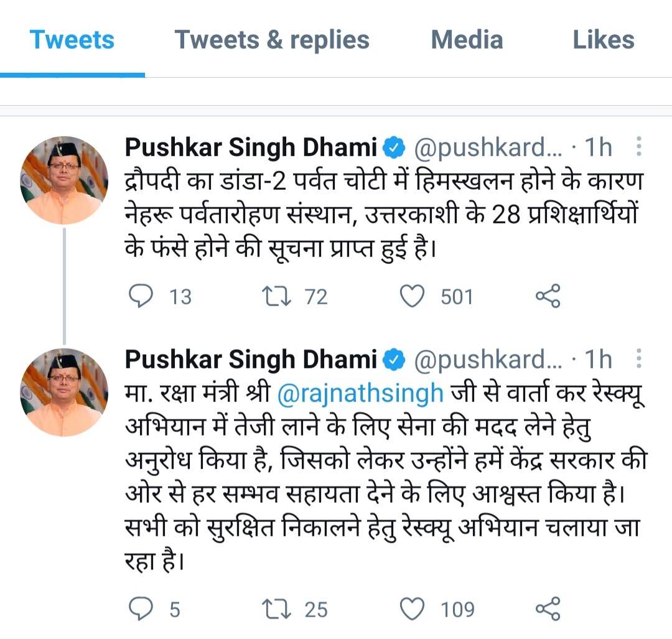Tap the verified badge on the first tweet
The width and height of the screenshot is (672, 639).
(394, 148)
